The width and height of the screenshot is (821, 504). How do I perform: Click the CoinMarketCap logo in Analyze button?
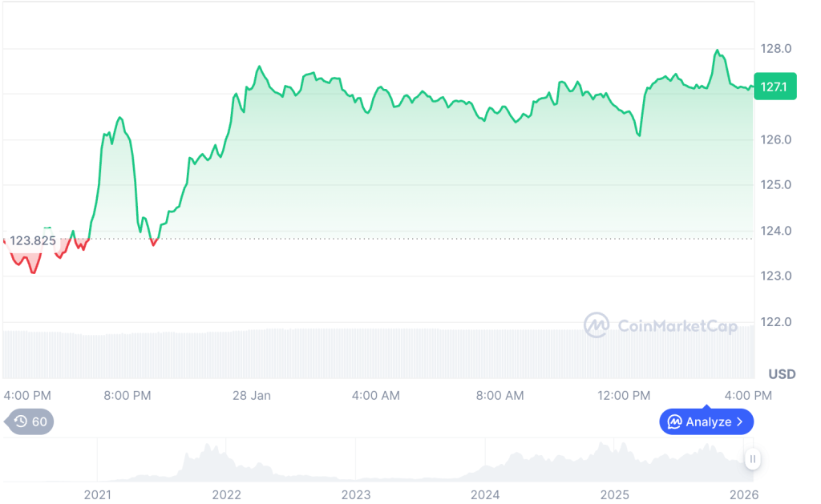pos(675,421)
